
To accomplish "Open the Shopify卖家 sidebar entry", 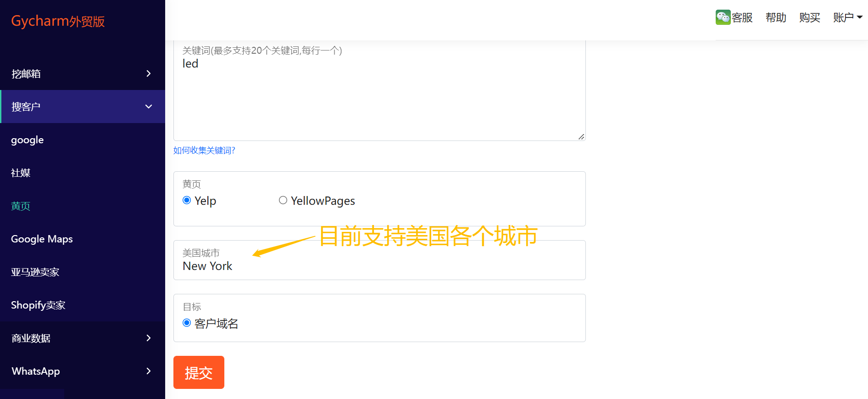I will coord(38,305).
